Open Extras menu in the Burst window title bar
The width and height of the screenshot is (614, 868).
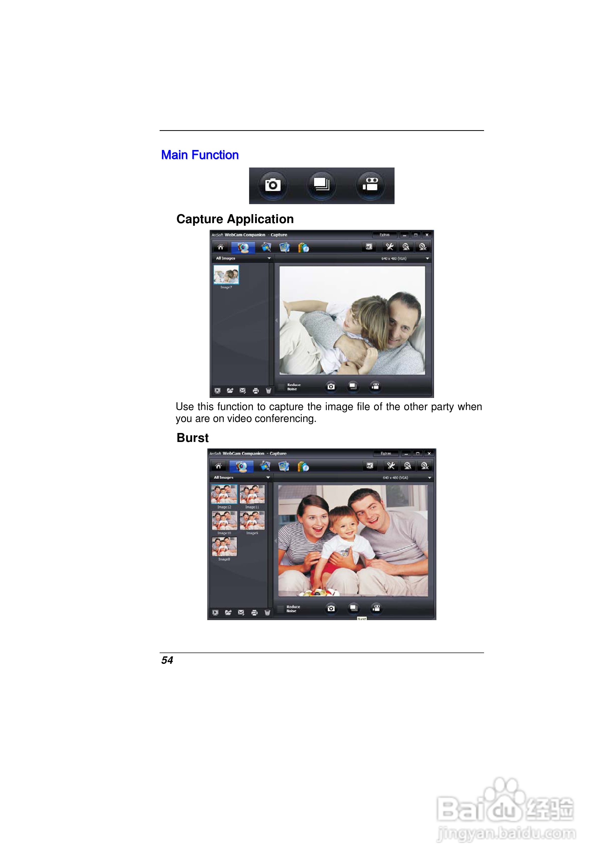click(386, 453)
